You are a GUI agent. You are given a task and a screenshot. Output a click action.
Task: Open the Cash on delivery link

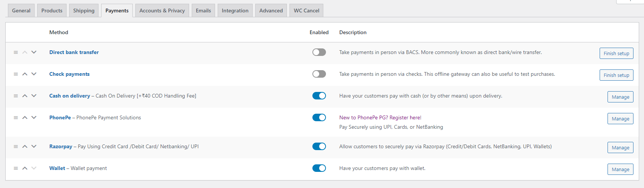point(70,96)
